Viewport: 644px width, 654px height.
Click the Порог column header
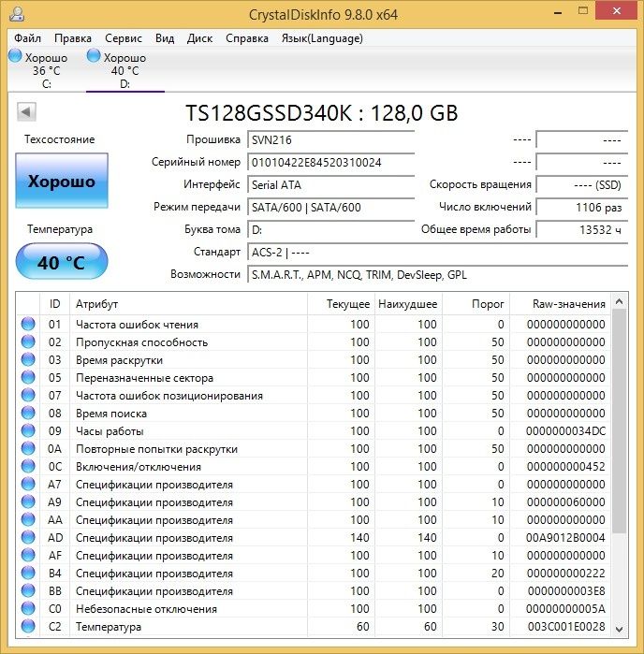476,304
